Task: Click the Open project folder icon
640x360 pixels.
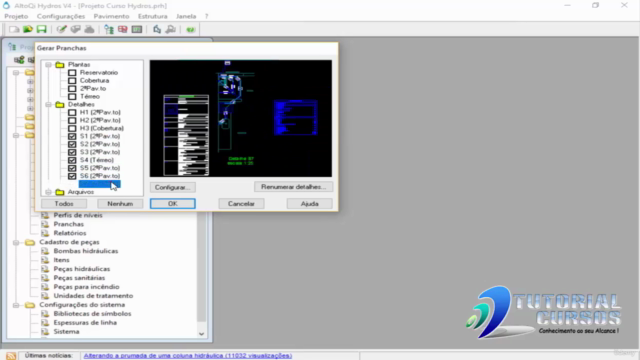Action: 28,29
